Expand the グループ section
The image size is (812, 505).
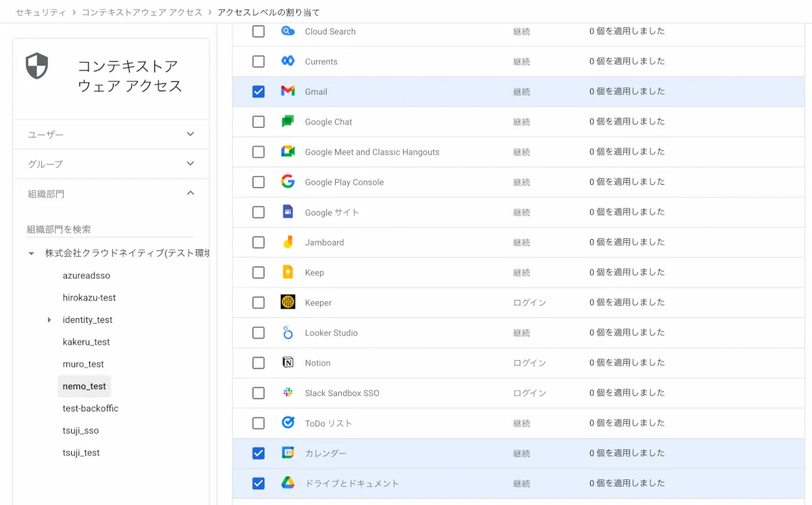point(190,164)
